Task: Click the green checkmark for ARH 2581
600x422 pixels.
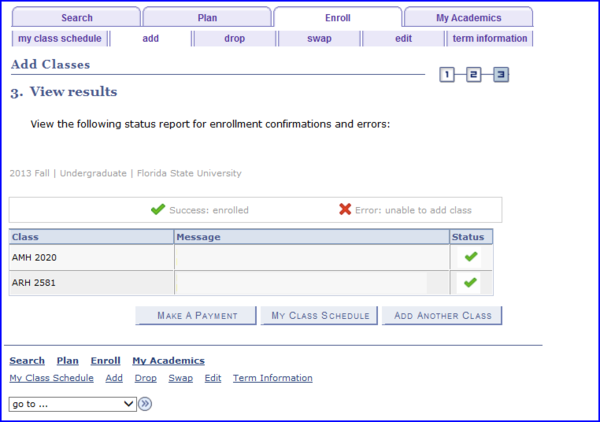Action: click(470, 282)
